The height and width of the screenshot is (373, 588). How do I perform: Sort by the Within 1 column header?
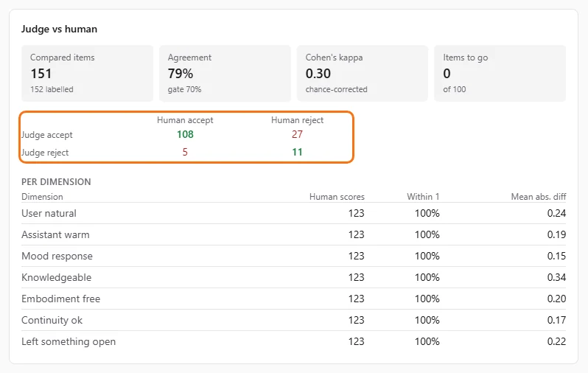tap(423, 197)
